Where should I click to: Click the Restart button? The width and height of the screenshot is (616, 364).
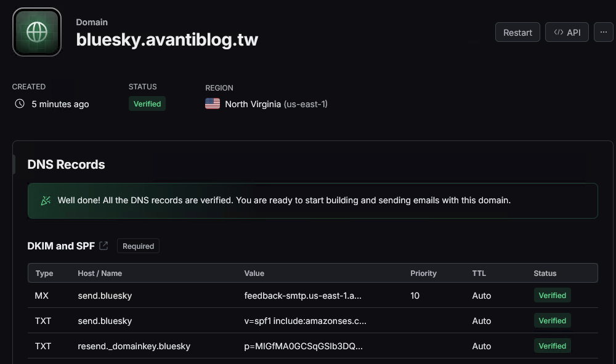point(517,32)
